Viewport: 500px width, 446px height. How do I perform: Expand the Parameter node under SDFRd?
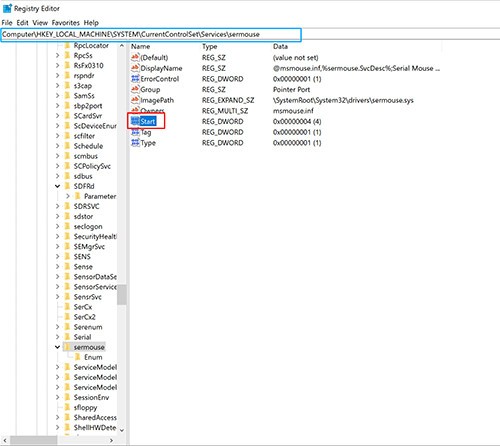[68, 196]
